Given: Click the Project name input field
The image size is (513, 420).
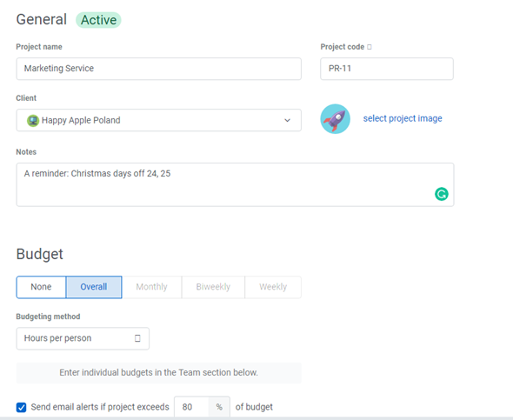Looking at the screenshot, I should [x=158, y=69].
